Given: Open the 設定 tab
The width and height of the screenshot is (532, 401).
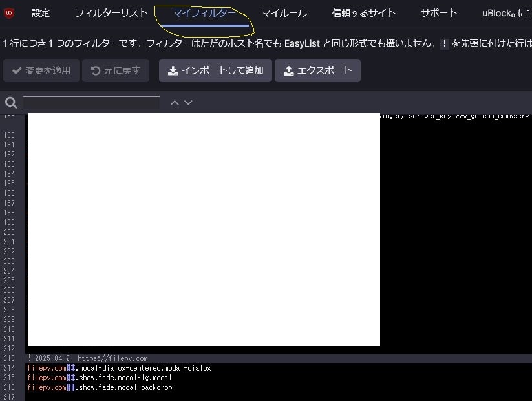Looking at the screenshot, I should [41, 13].
